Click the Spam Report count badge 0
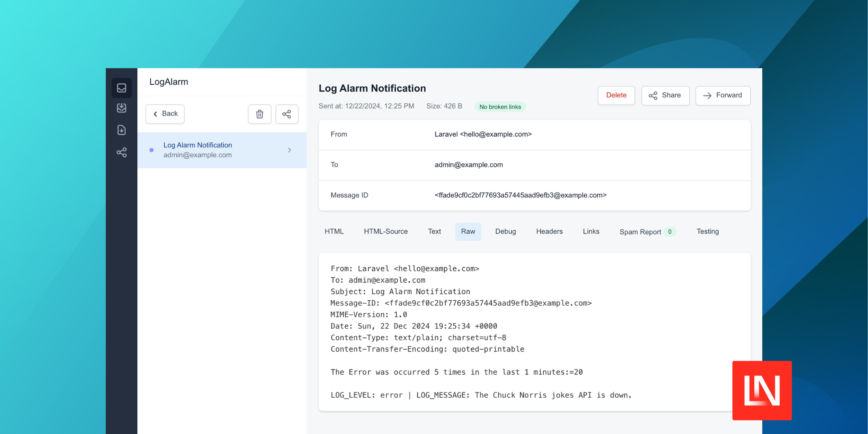868x434 pixels. (x=670, y=232)
